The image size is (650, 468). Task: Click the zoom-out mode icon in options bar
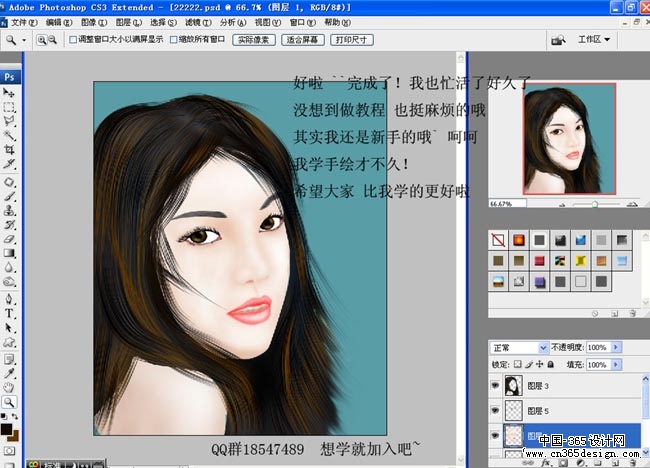52,40
